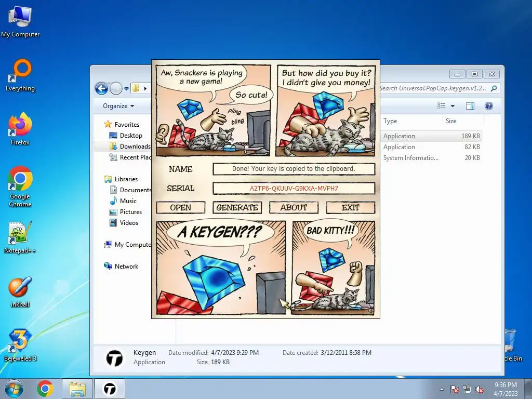This screenshot has width=532, height=399.
Task: Select Downloads in navigation pane
Action: 135,146
